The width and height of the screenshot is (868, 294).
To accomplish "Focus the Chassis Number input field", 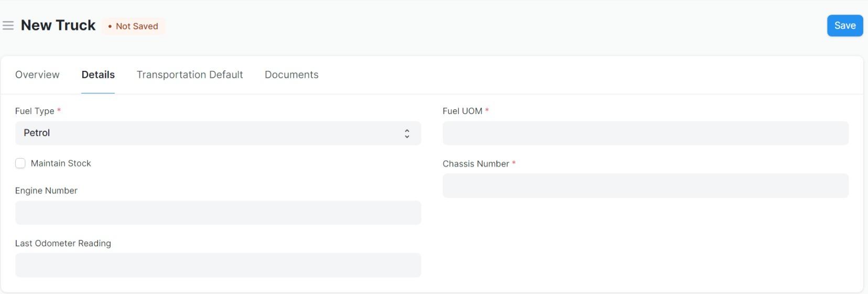I will [645, 186].
